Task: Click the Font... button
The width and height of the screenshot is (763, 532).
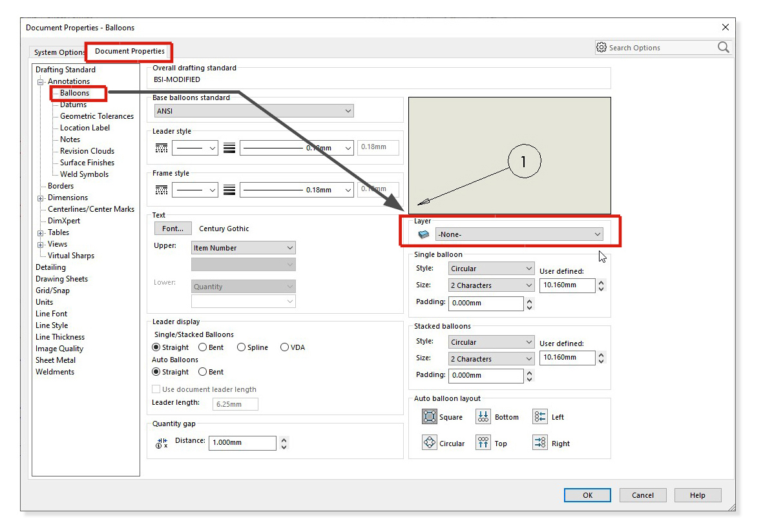Action: [172, 229]
